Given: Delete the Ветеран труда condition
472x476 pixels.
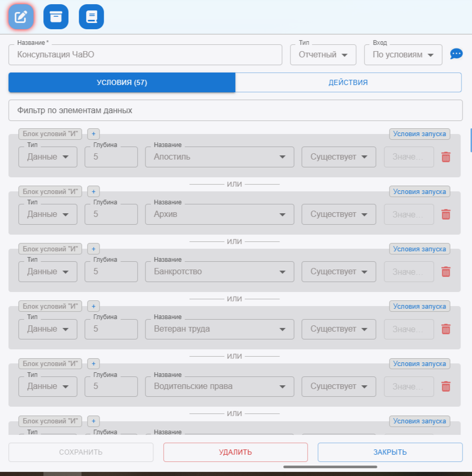Looking at the screenshot, I should tap(445, 329).
